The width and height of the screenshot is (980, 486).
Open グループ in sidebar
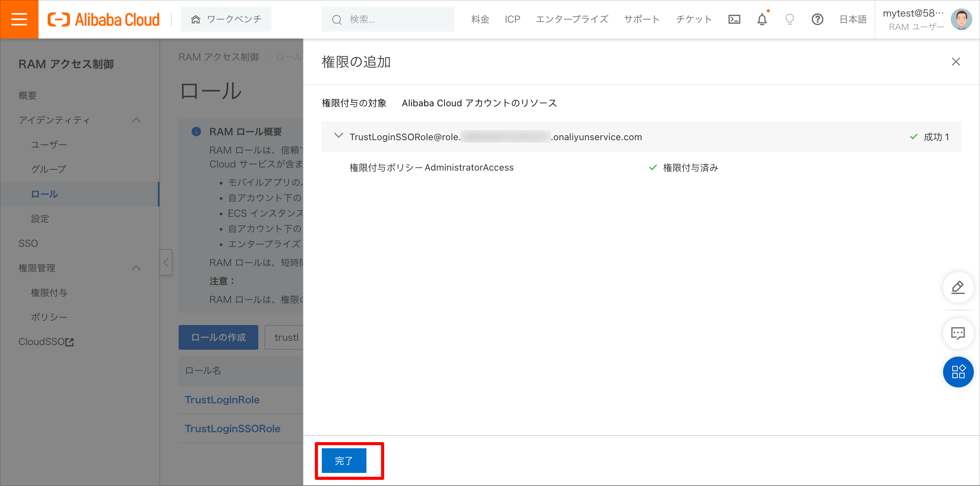click(49, 169)
